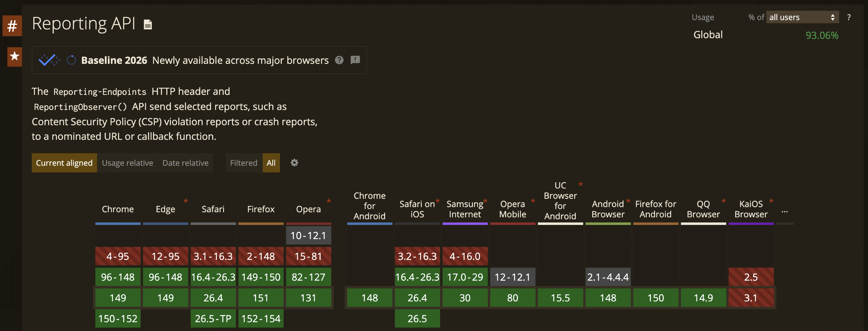The height and width of the screenshot is (331, 868).
Task: Select the All option
Action: pos(271,163)
